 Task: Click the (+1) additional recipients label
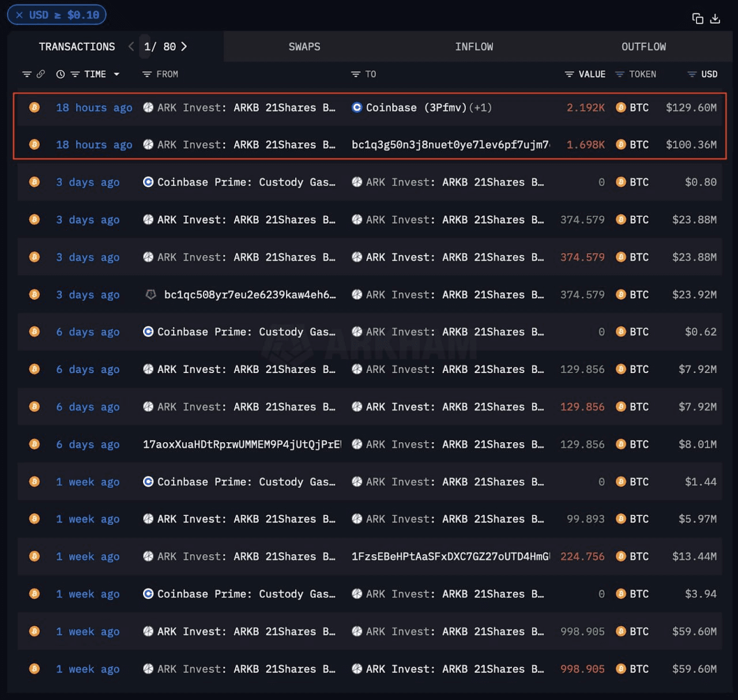click(x=480, y=107)
